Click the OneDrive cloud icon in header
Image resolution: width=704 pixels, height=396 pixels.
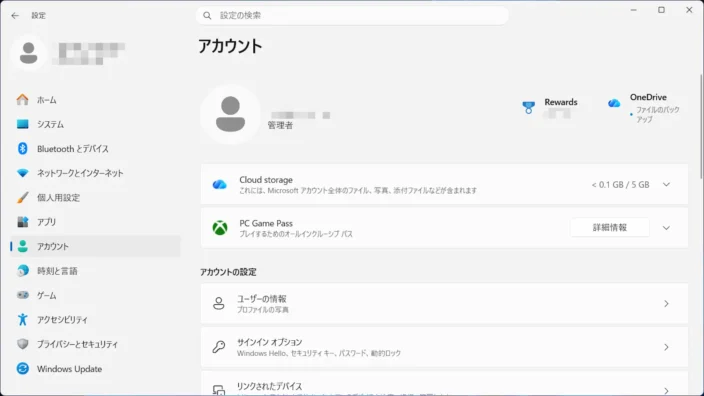[x=614, y=103]
